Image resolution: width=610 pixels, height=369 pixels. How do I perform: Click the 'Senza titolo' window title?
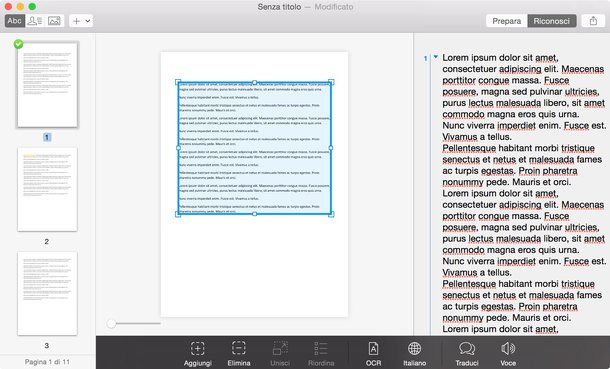point(279,7)
